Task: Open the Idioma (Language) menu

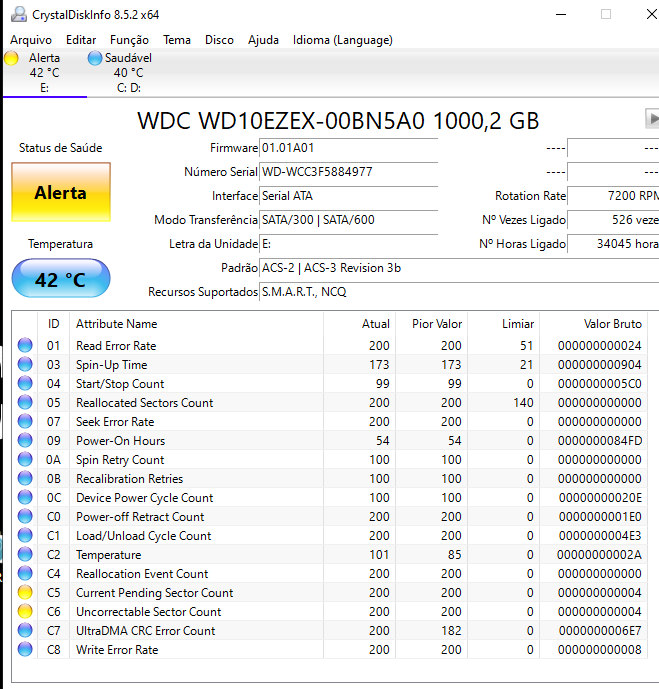Action: coord(343,40)
